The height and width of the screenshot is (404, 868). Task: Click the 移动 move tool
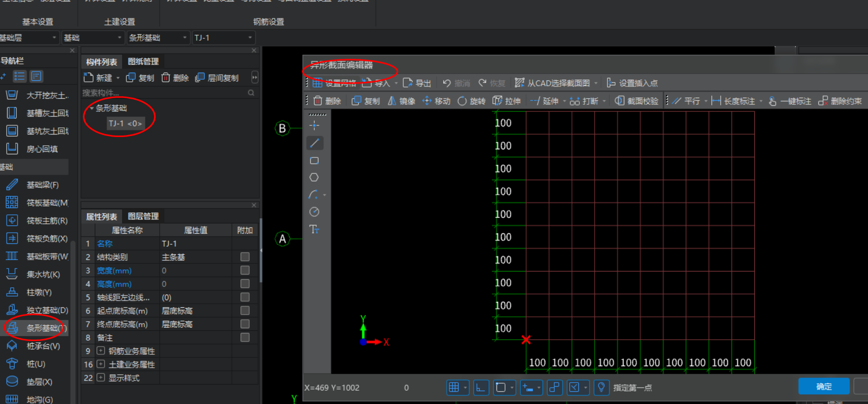click(x=436, y=101)
